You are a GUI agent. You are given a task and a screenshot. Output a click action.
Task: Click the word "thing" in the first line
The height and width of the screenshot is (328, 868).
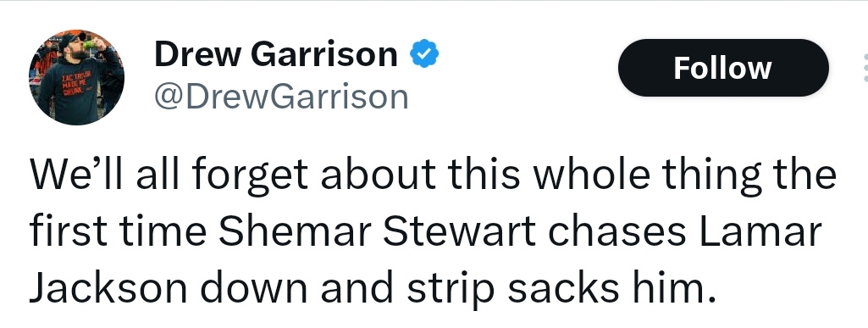click(x=716, y=175)
